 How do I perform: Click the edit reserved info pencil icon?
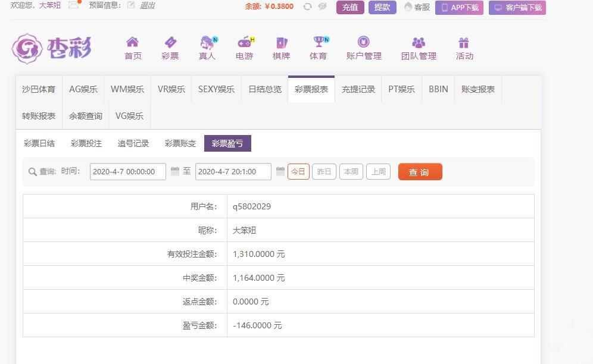(131, 5)
